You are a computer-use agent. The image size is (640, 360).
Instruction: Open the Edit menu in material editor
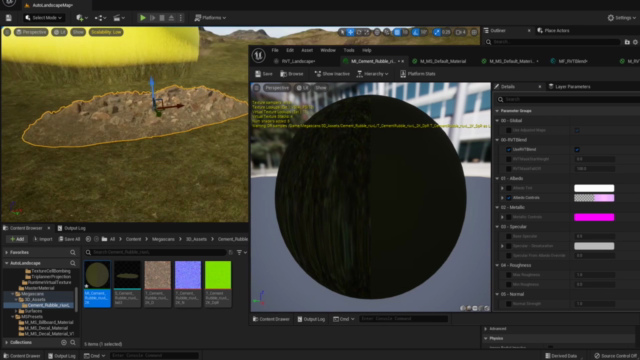pos(290,50)
